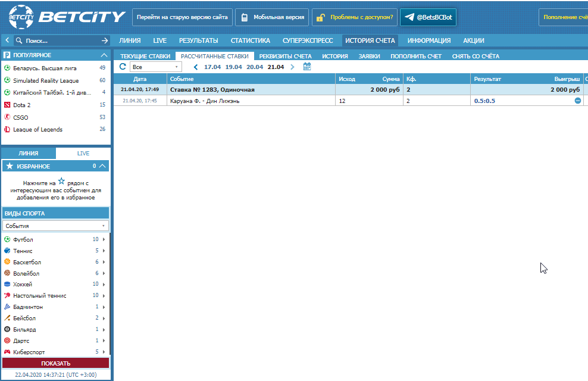This screenshot has height=381, width=588.
Task: Go to next dates with right arrow
Action: pyautogui.click(x=292, y=67)
